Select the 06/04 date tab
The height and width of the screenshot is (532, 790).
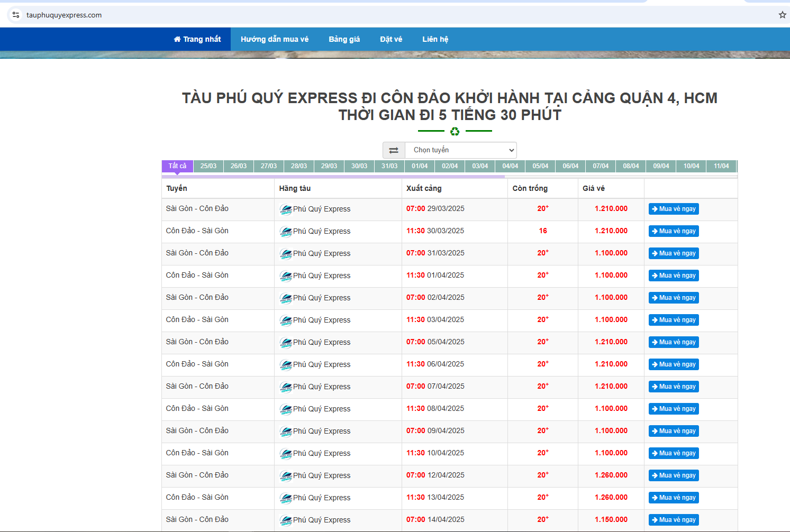[570, 166]
